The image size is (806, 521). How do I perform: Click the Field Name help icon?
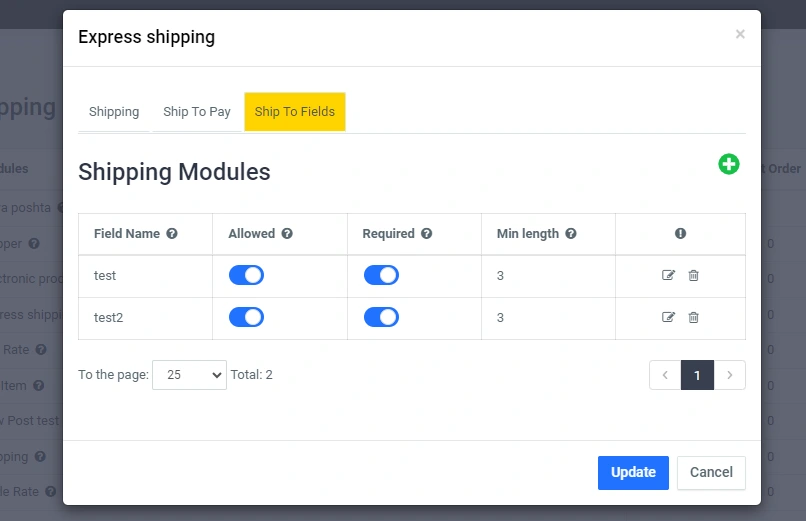172,234
